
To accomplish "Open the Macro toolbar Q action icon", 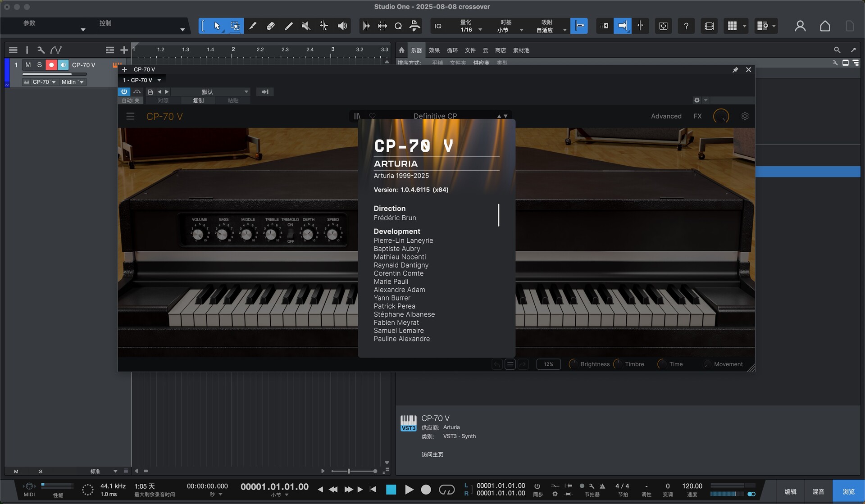I will tap(398, 26).
